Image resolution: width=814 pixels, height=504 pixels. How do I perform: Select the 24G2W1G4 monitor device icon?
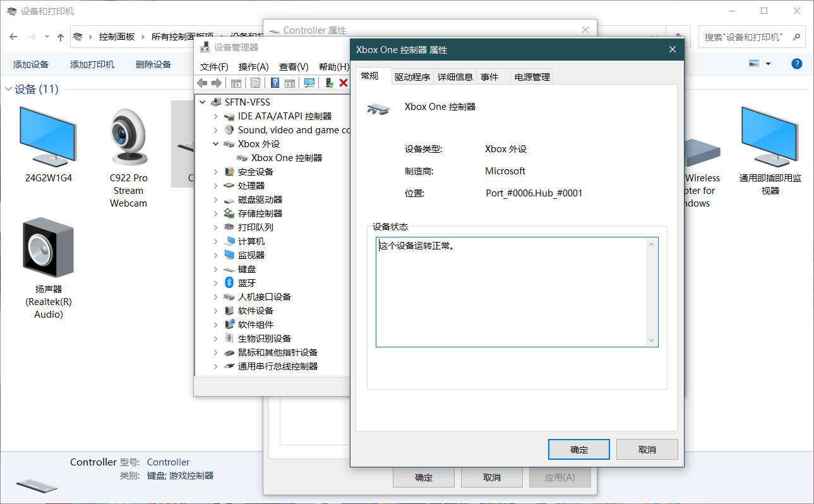coord(48,136)
